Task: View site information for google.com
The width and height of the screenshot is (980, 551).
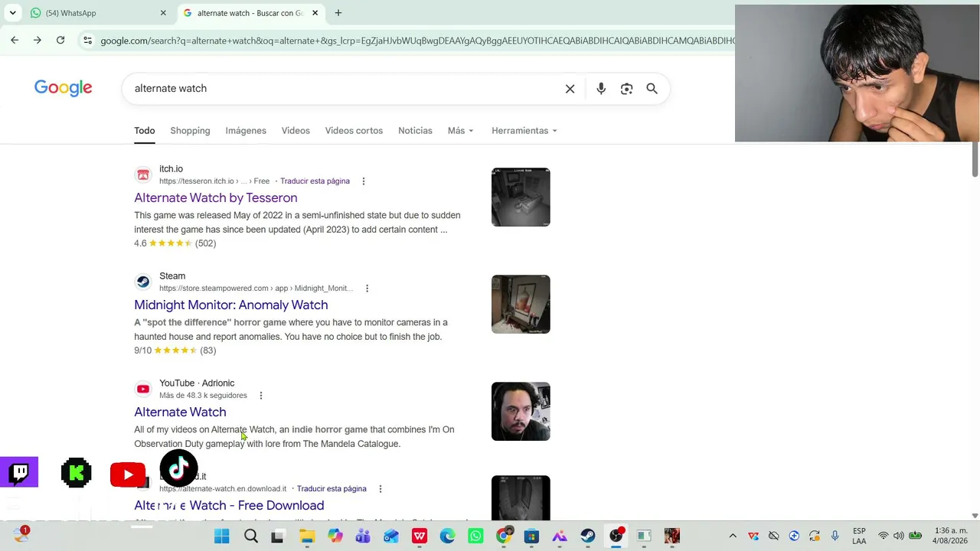Action: point(87,41)
